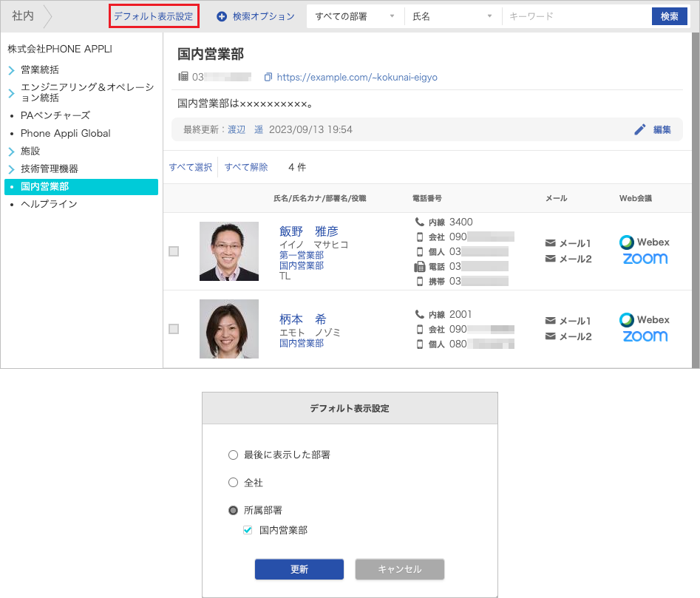
Task: Select the 全社 radio option
Action: 234,483
